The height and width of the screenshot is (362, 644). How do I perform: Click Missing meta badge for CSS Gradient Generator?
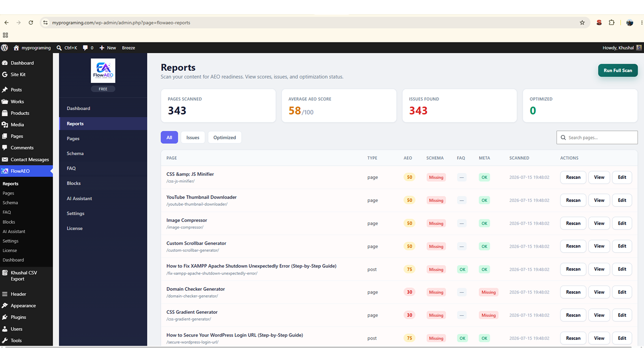coord(489,315)
